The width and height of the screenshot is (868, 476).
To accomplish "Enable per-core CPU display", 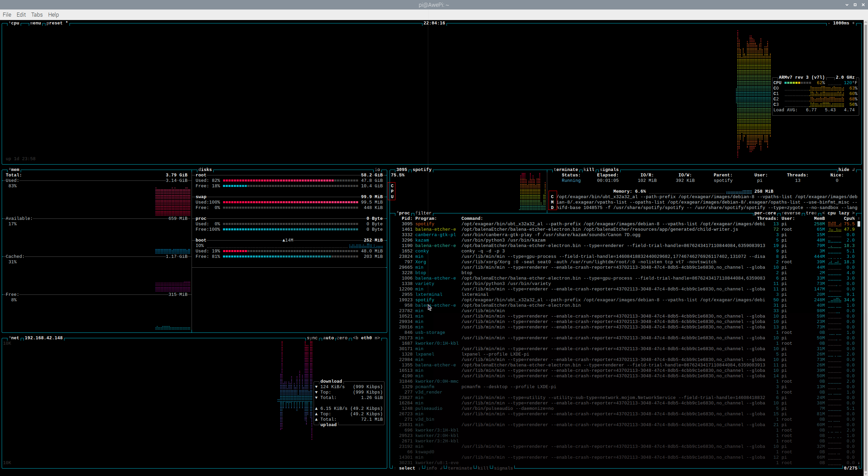I will coord(766,213).
